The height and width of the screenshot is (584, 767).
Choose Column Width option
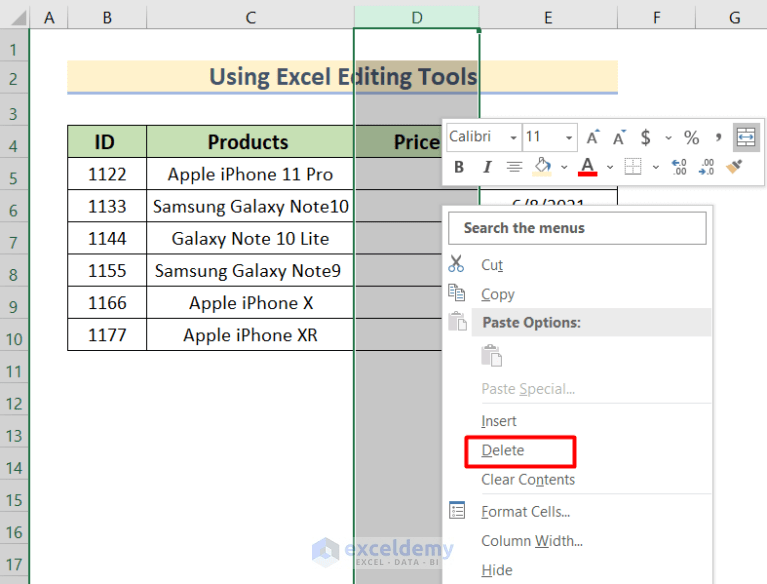(x=532, y=541)
